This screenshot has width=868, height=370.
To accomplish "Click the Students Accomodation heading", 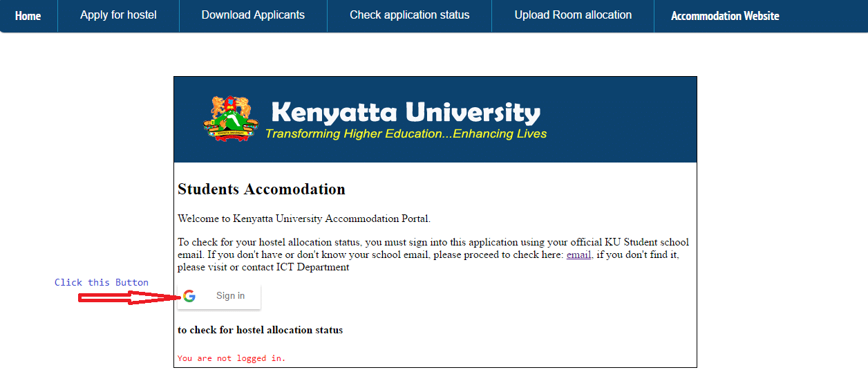I will [x=261, y=189].
